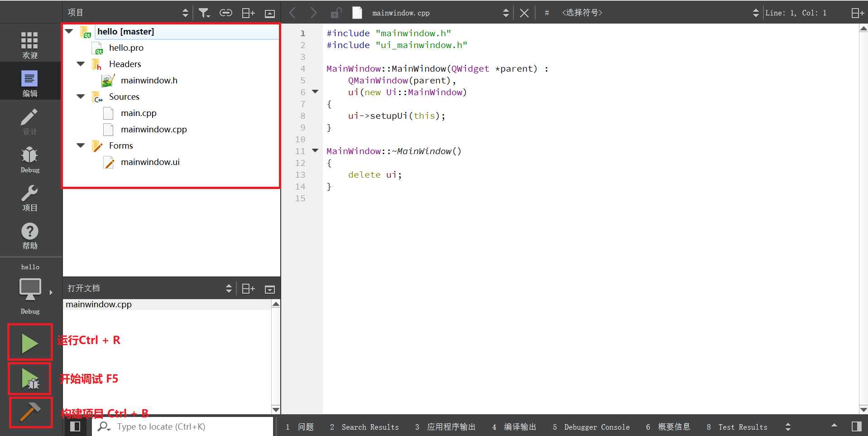The image size is (868, 436).
Task: Split the project panel view
Action: pyautogui.click(x=248, y=13)
